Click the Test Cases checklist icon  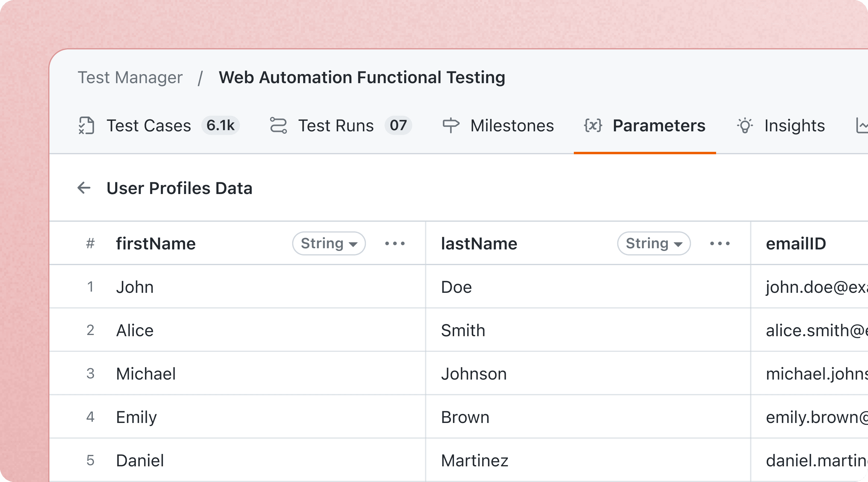pos(86,126)
